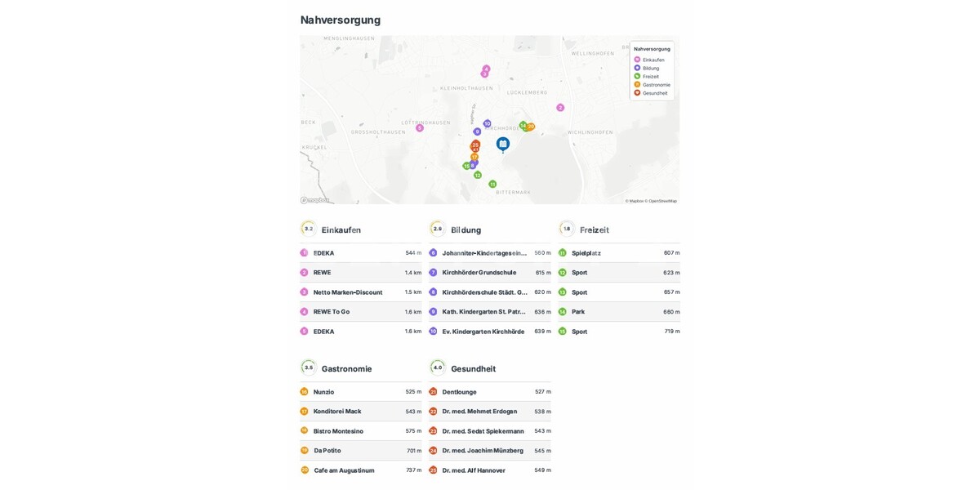Click the red Gesundheit marker 25
980x490 pixels.
point(474,145)
